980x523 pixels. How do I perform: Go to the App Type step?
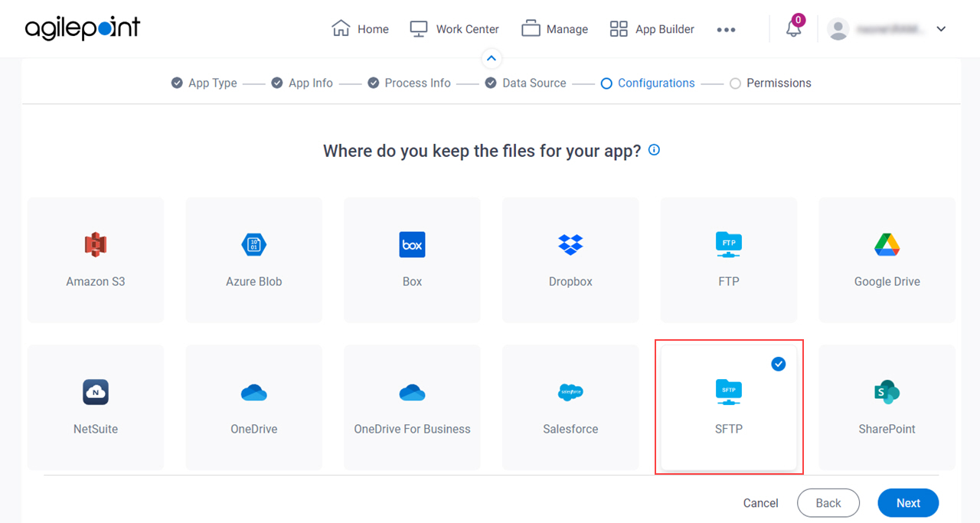204,83
